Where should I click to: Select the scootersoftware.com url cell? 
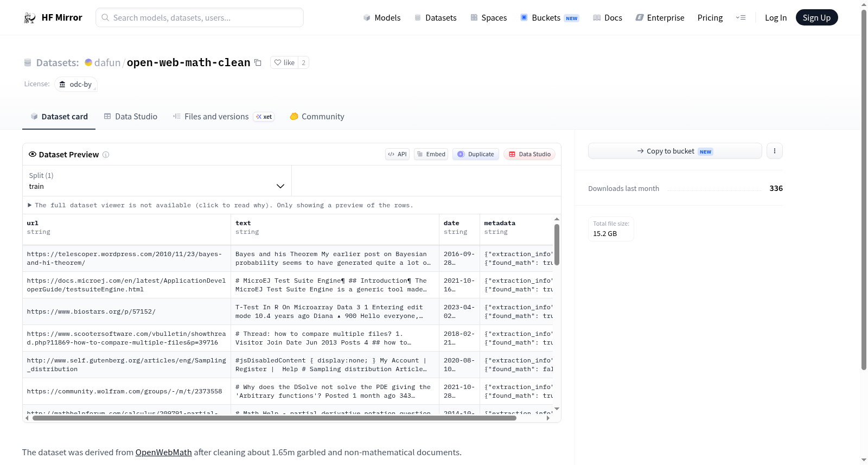point(126,338)
